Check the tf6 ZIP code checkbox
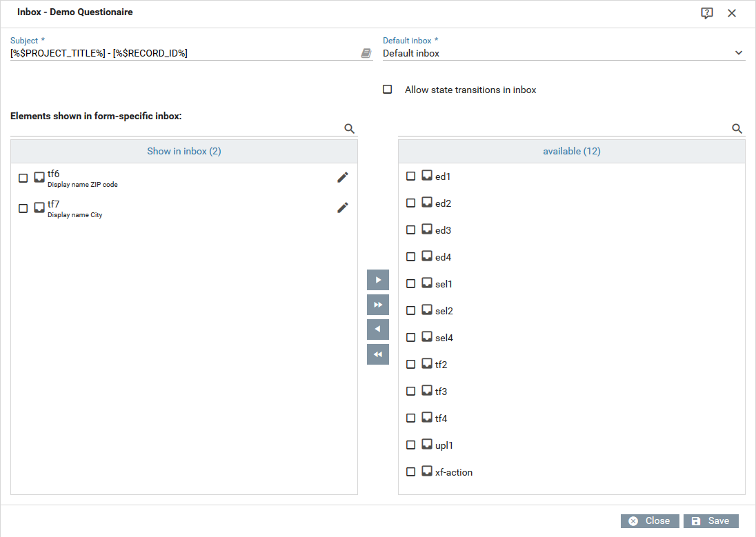 point(23,178)
